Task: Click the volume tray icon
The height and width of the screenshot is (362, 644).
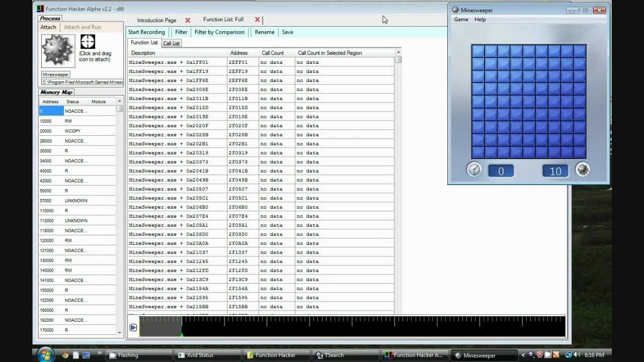Action: (x=577, y=355)
